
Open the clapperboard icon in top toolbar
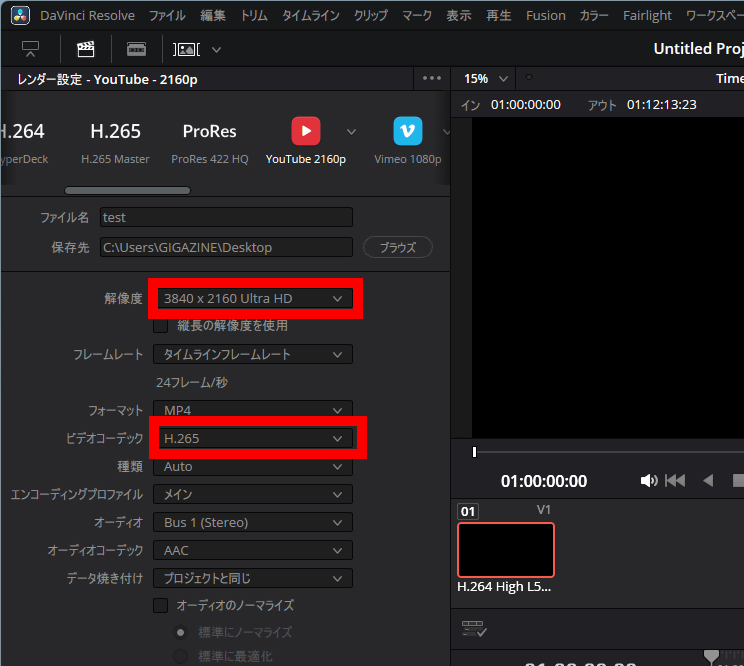(86, 49)
